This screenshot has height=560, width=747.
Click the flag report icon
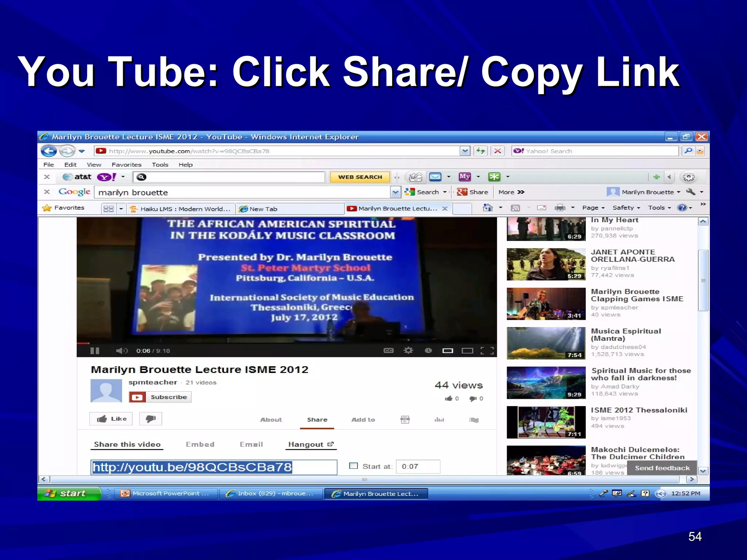tap(474, 420)
